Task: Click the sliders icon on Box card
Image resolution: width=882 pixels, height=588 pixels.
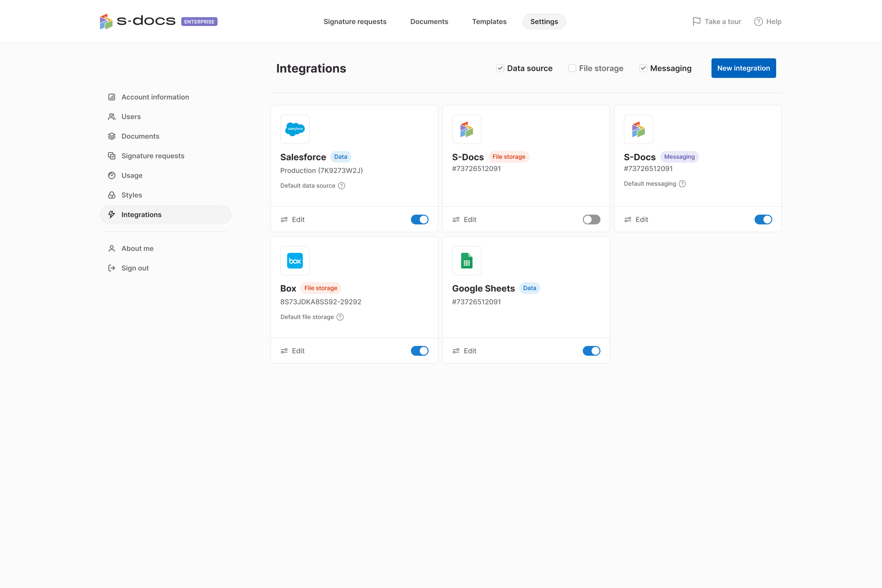Action: click(284, 351)
